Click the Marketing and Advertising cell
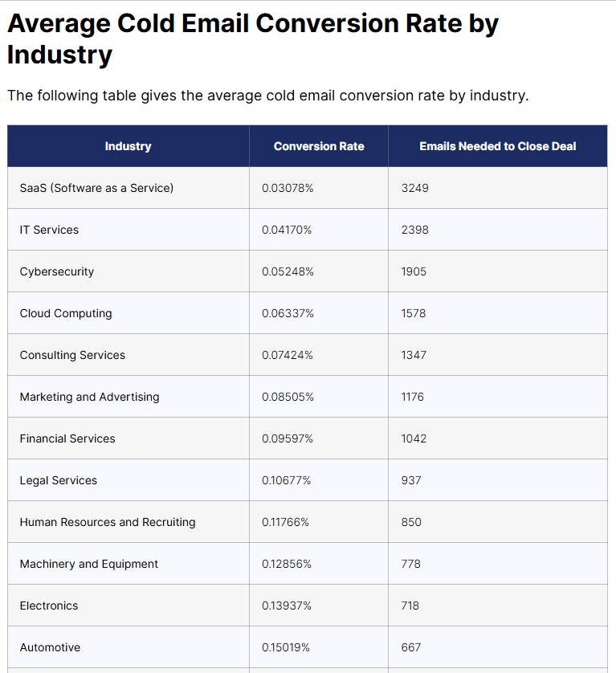 click(x=89, y=397)
